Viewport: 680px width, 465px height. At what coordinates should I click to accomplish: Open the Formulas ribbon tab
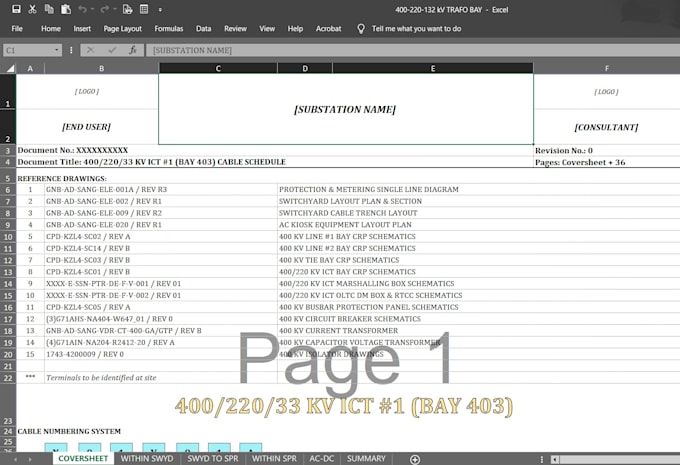[169, 29]
